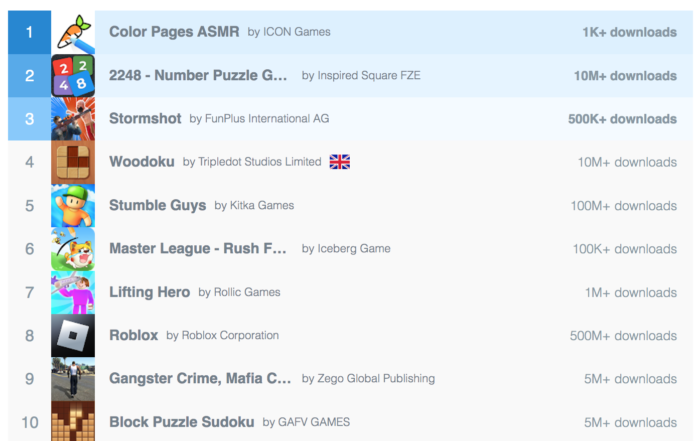
Task: Visit the Kitka Games developer name
Action: click(x=262, y=206)
